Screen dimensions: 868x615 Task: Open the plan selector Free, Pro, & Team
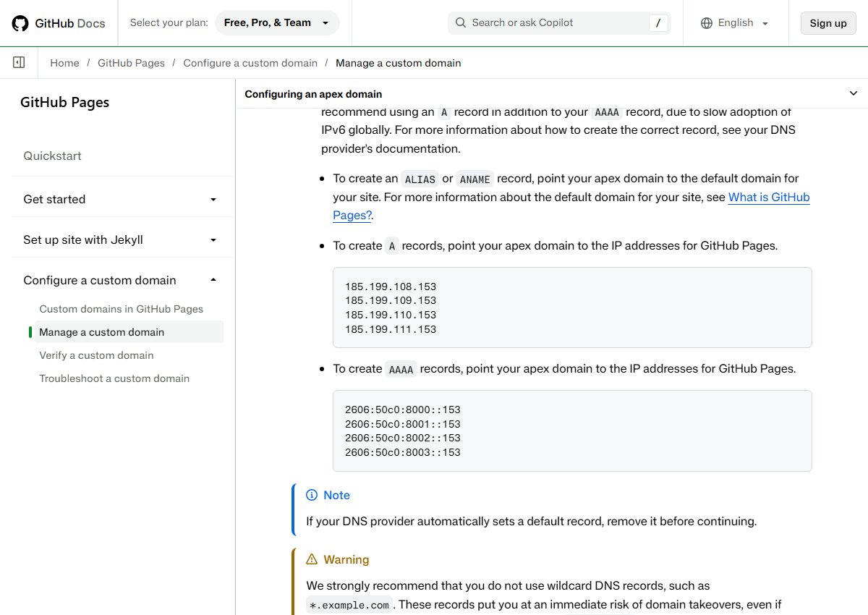(x=277, y=22)
